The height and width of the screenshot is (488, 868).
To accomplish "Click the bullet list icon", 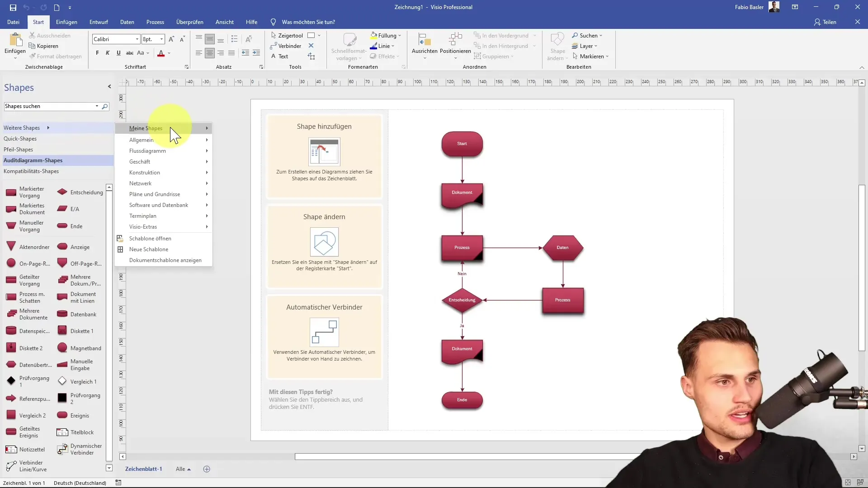I will [x=234, y=39].
